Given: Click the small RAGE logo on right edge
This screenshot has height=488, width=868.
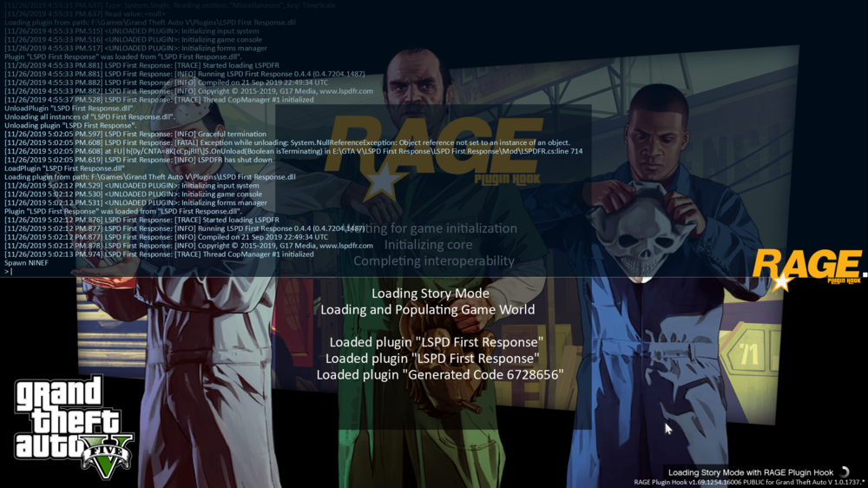Looking at the screenshot, I should pos(807,270).
